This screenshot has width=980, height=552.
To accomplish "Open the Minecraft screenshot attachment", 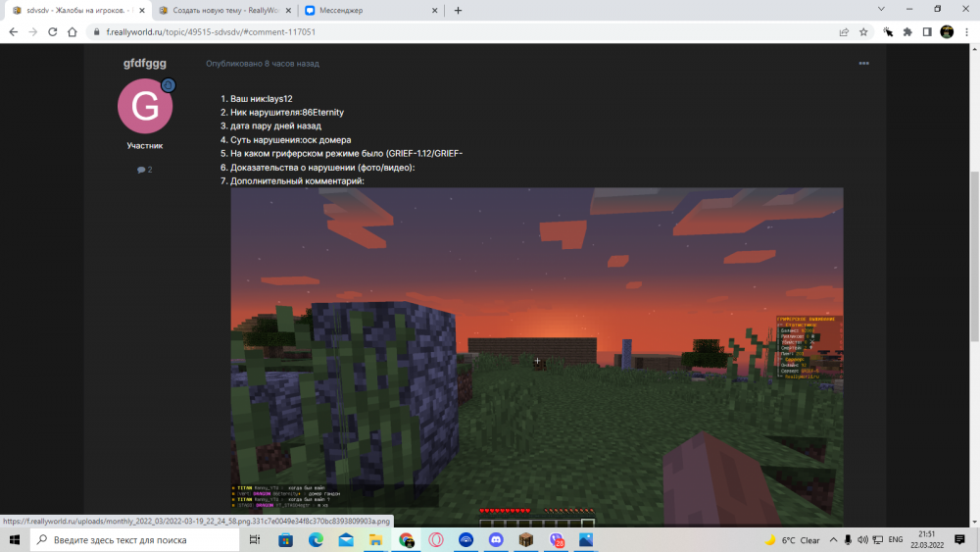I will click(537, 356).
